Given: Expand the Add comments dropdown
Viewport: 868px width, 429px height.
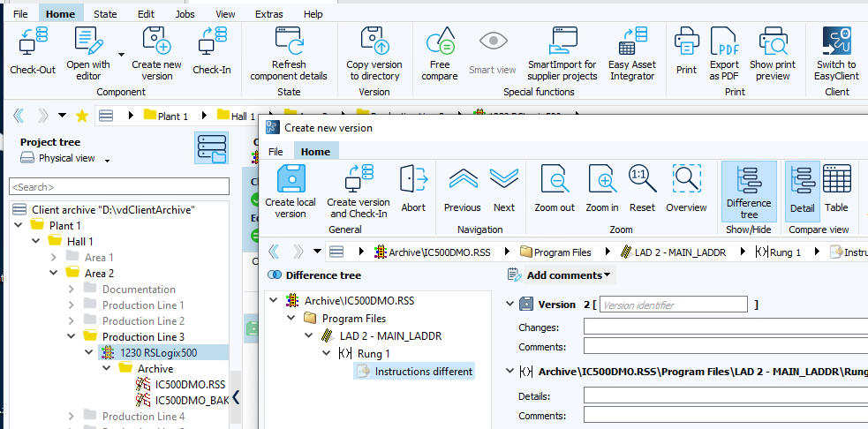Looking at the screenshot, I should [563, 275].
